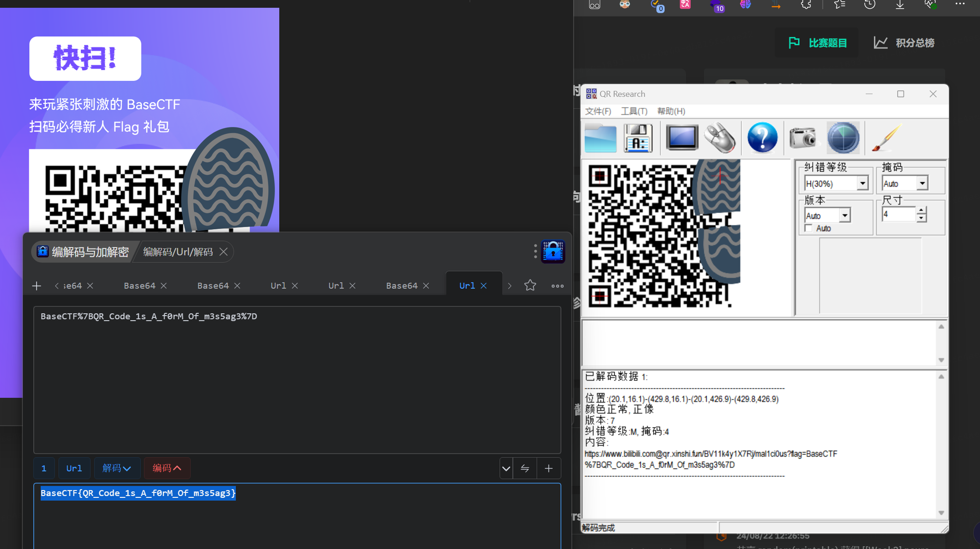Image resolution: width=980 pixels, height=549 pixels.
Task: Expand the 掩码 Auto dropdown
Action: click(922, 184)
